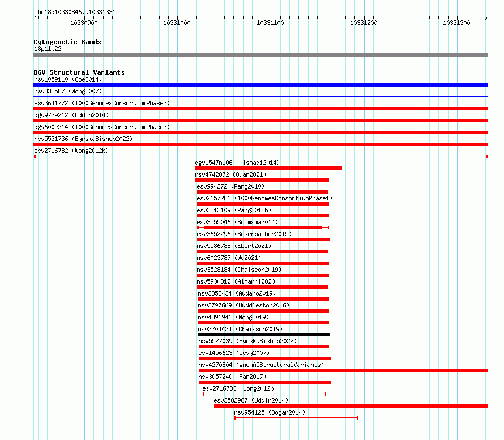
Task: Select nsv3528184 (Chaisson2019) label
Action: coord(239,270)
